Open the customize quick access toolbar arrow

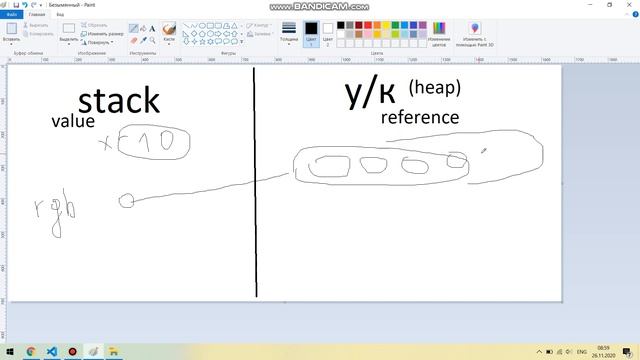point(41,5)
